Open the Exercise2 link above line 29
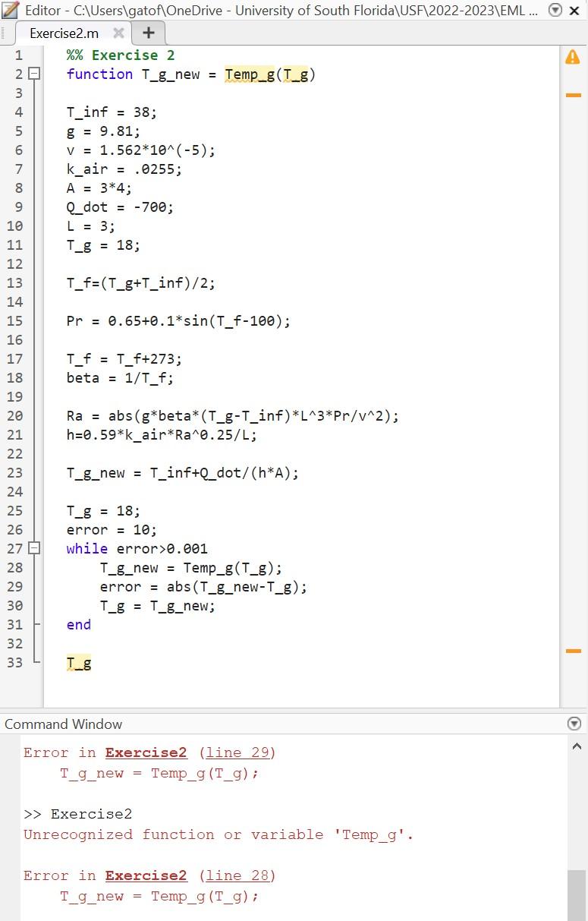Image resolution: width=588 pixels, height=921 pixels. tap(146, 752)
